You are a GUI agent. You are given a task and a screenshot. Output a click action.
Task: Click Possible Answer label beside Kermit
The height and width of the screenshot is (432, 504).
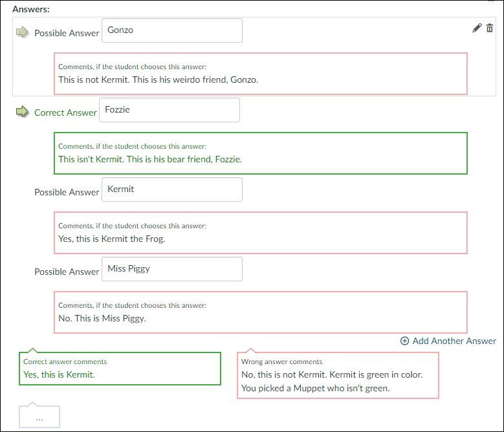pyautogui.click(x=67, y=192)
